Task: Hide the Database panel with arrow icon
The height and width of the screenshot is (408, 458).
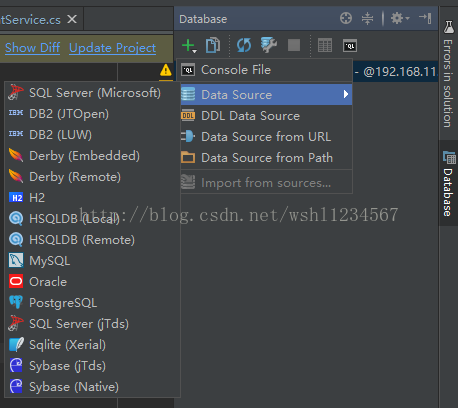Action: 425,18
